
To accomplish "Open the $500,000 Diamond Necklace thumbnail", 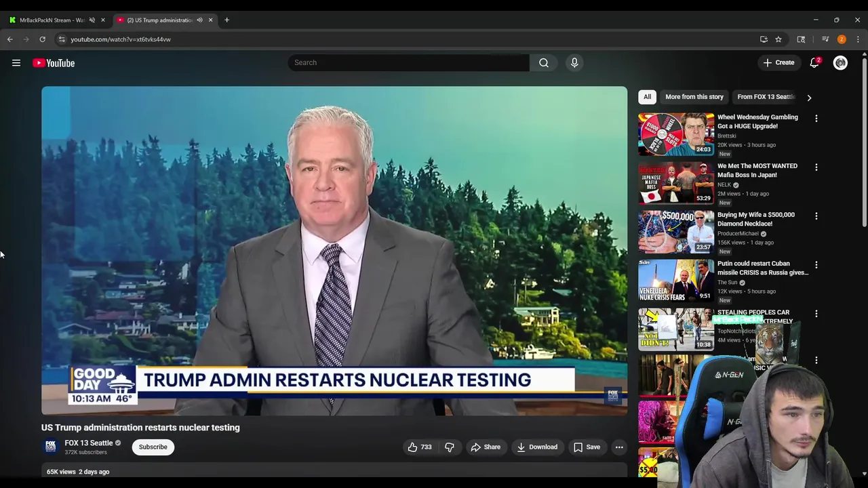I will tap(676, 232).
